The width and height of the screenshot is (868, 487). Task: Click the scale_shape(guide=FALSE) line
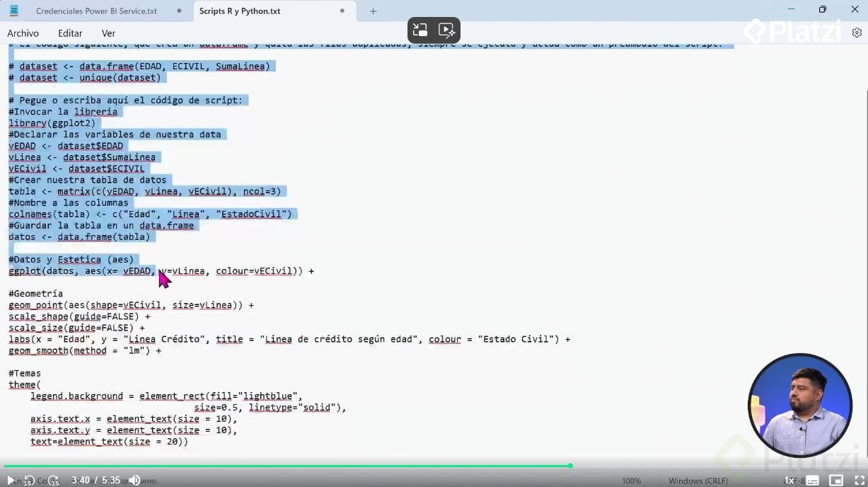pos(79,316)
